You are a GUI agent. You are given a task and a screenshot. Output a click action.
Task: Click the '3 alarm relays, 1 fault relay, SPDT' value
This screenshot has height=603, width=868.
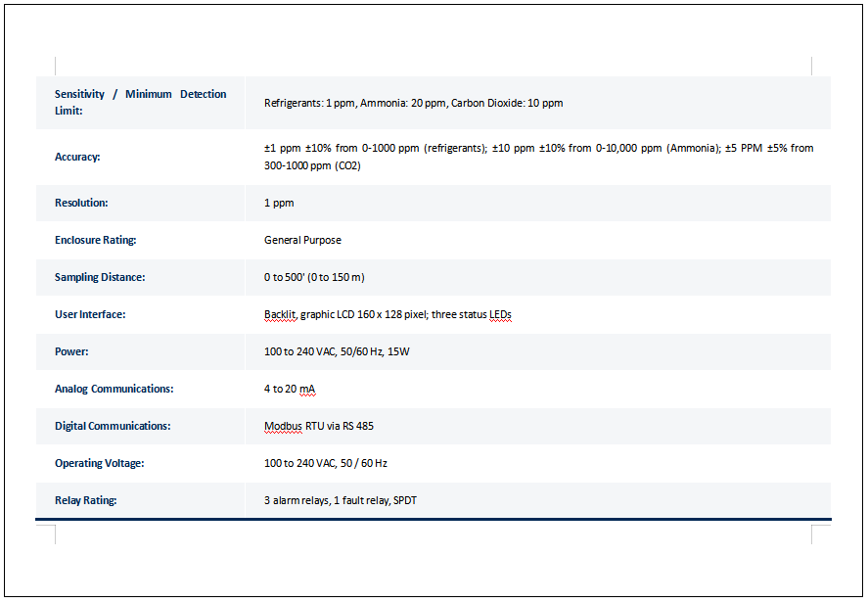pos(341,500)
